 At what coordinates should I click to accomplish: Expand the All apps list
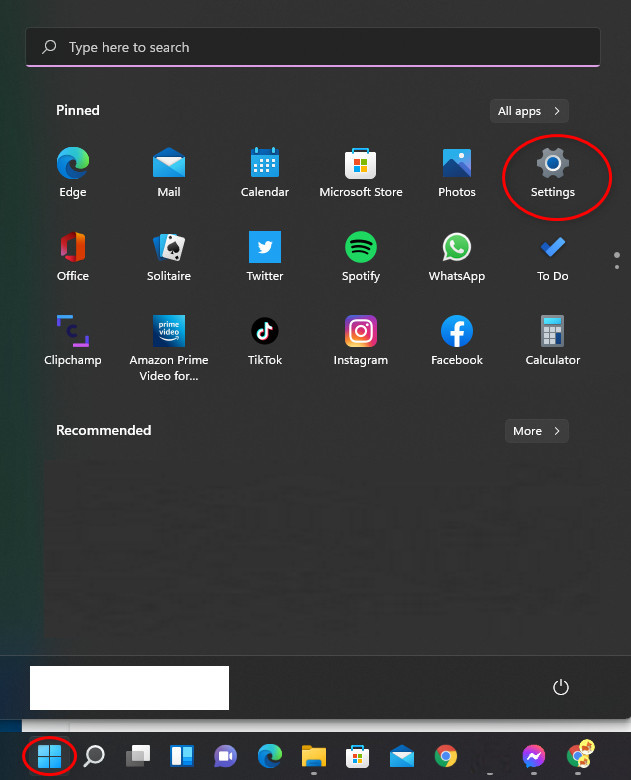[x=529, y=111]
